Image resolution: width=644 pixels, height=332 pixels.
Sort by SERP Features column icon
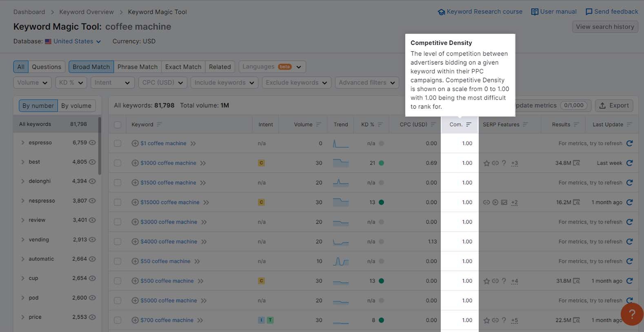pos(525,124)
